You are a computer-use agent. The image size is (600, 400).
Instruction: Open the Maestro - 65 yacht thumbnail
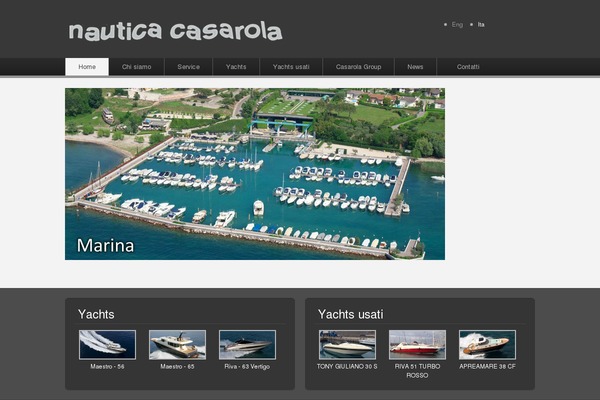177,344
